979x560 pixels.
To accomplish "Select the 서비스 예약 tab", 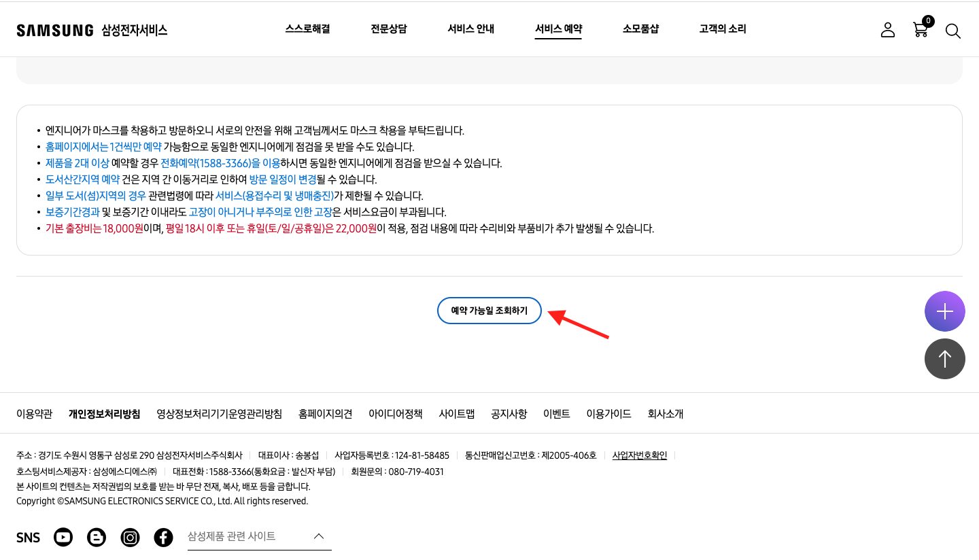I will (557, 29).
